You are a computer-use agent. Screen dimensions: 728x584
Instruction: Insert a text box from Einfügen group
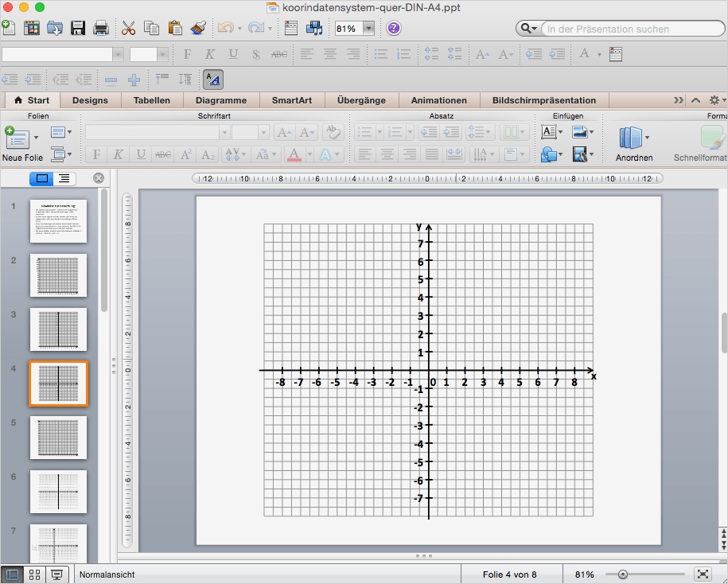click(x=548, y=132)
